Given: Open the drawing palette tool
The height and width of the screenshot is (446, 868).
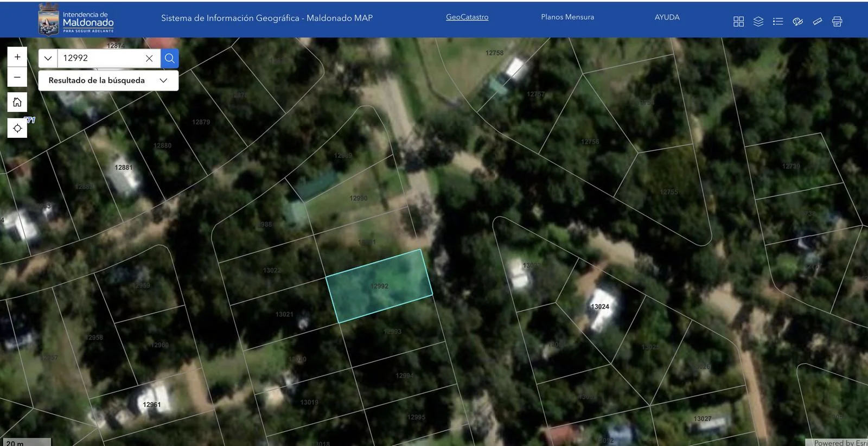Looking at the screenshot, I should coord(797,22).
